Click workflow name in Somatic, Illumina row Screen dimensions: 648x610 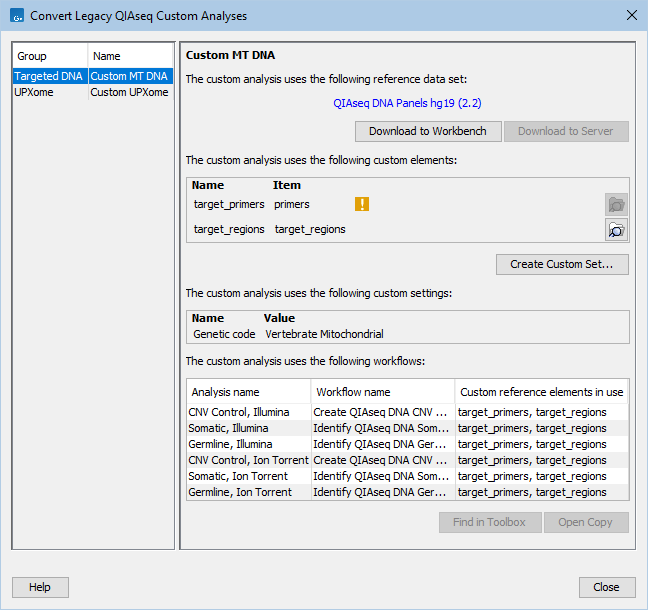(383, 428)
